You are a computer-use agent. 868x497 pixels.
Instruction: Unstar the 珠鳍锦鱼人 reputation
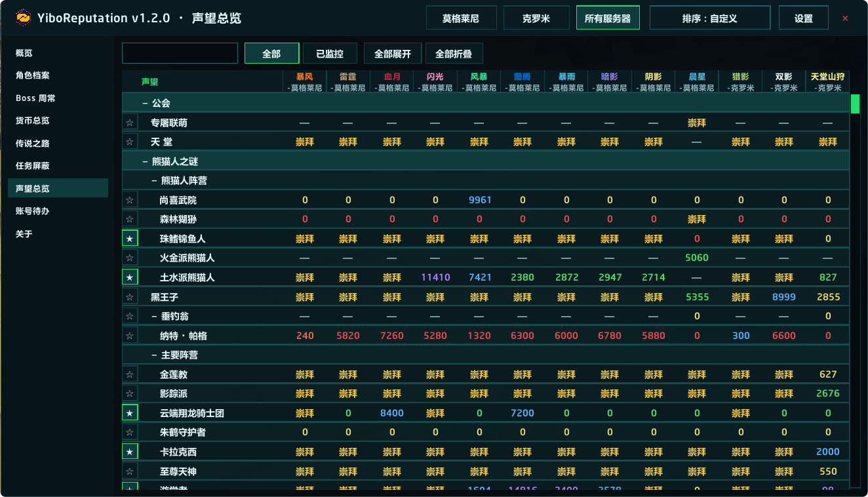tap(130, 239)
